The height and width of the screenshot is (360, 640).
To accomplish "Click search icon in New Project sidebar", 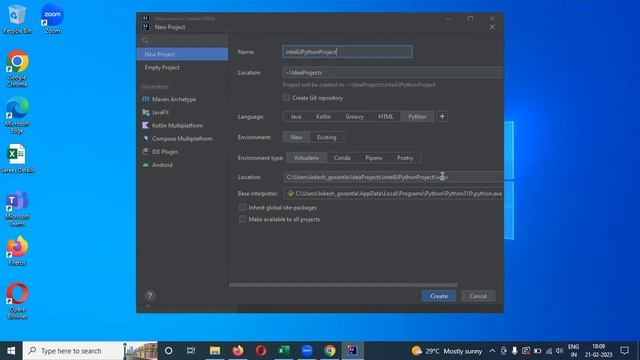I will (146, 40).
